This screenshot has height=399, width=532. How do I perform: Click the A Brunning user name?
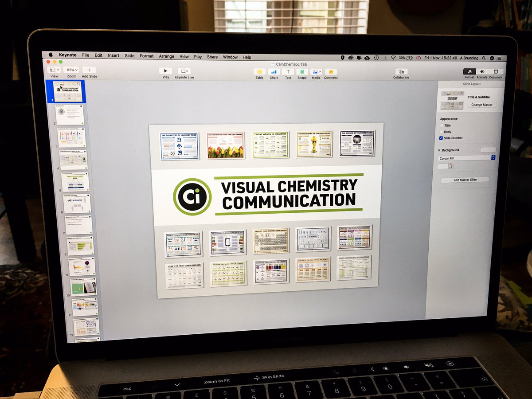click(x=469, y=58)
